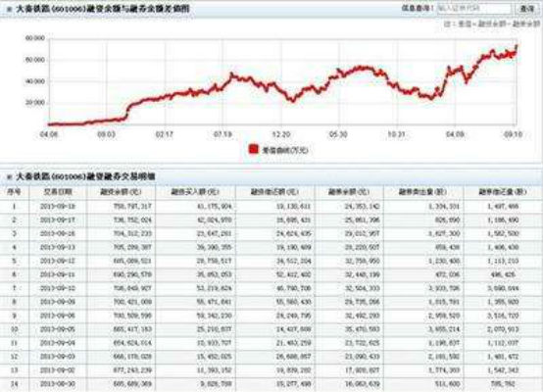
Task: Click the 融券卖出量(股) column header
Action: coord(422,192)
